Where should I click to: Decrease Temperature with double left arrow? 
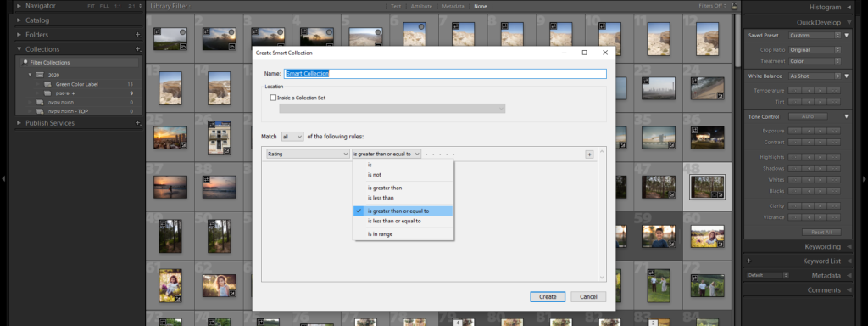pyautogui.click(x=794, y=90)
